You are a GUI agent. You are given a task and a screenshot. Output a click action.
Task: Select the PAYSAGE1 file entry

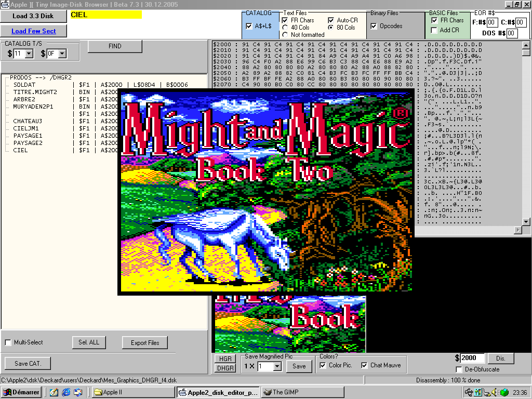(28, 136)
